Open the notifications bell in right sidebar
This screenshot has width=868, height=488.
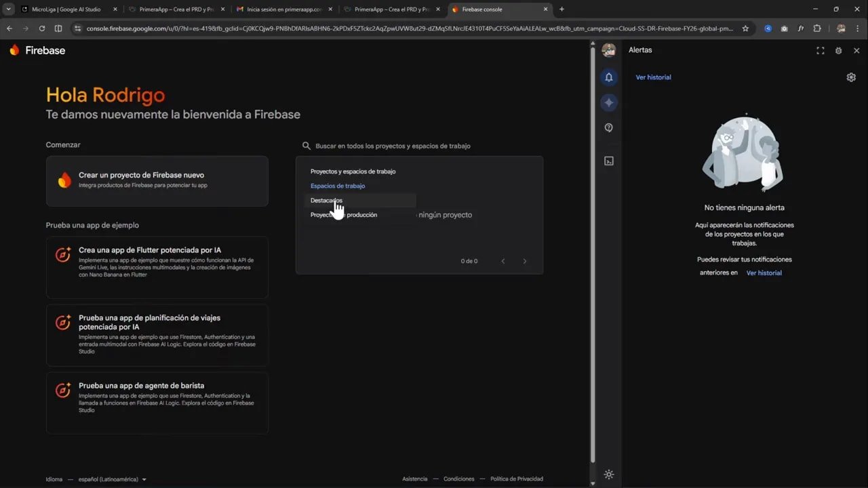coord(608,77)
